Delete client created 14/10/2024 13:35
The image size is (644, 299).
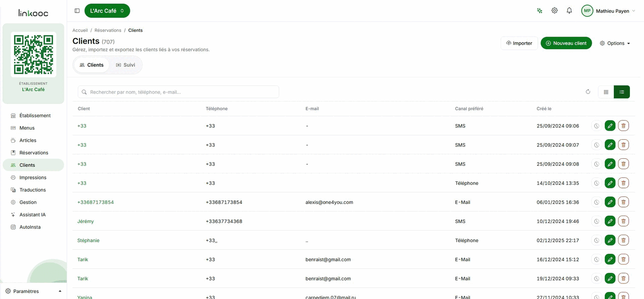pos(623,183)
